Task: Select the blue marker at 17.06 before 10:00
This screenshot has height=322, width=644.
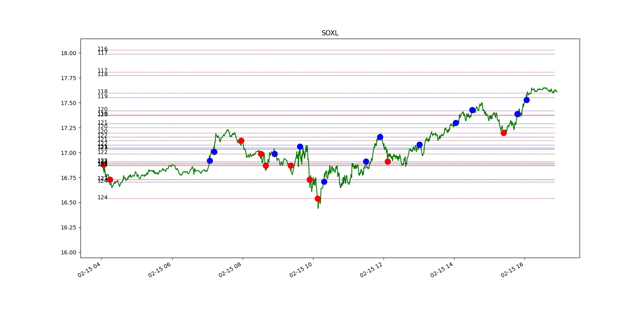Action: 300,147
